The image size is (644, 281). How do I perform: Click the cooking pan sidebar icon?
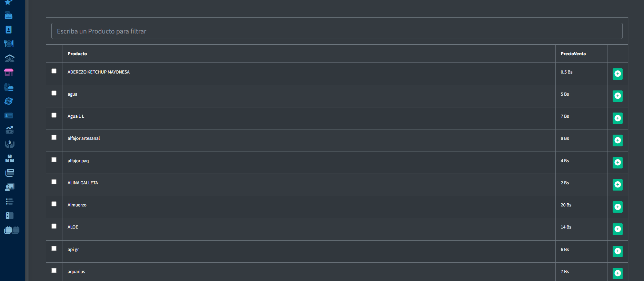coord(9,101)
